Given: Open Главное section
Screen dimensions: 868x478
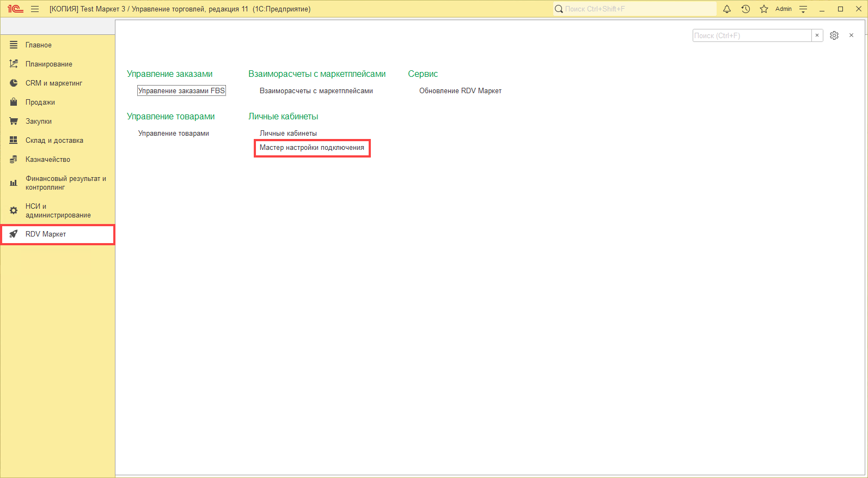Looking at the screenshot, I should pos(58,45).
